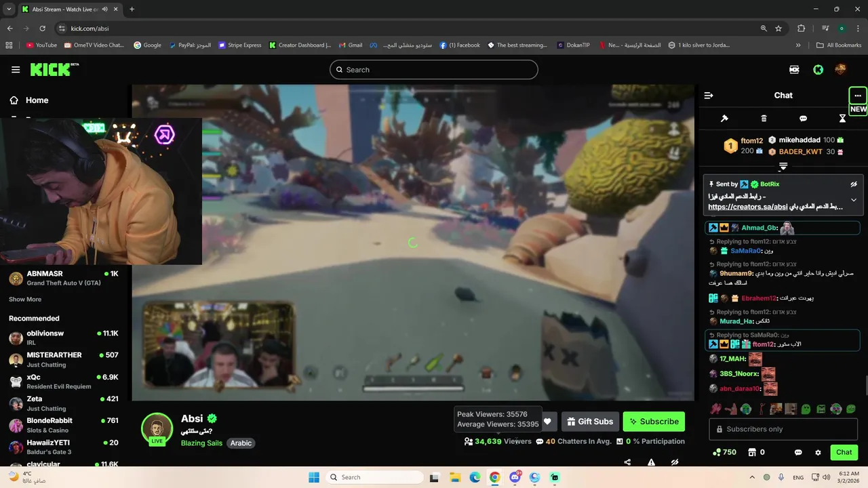Open the creators.sa/absi pinned link
The width and height of the screenshot is (868, 488).
pos(747,207)
